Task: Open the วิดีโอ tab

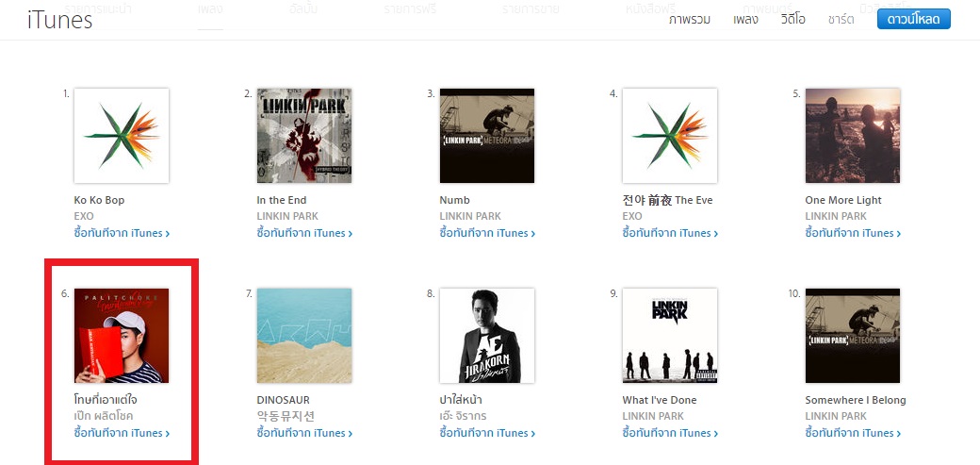Action: [x=793, y=20]
